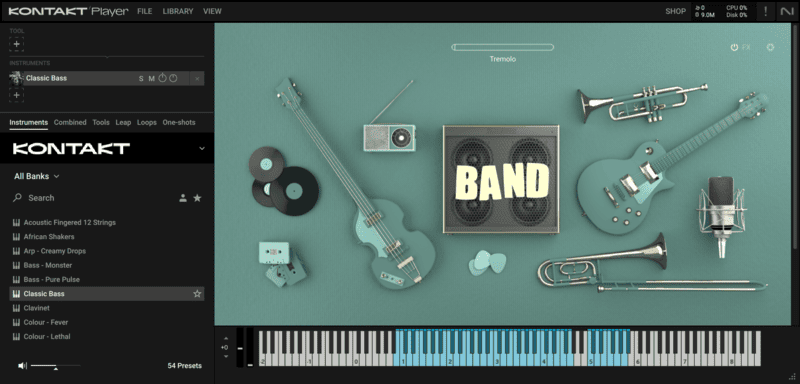Image resolution: width=800 pixels, height=384 pixels.
Task: Click the voices and memory readout
Action: 705,11
